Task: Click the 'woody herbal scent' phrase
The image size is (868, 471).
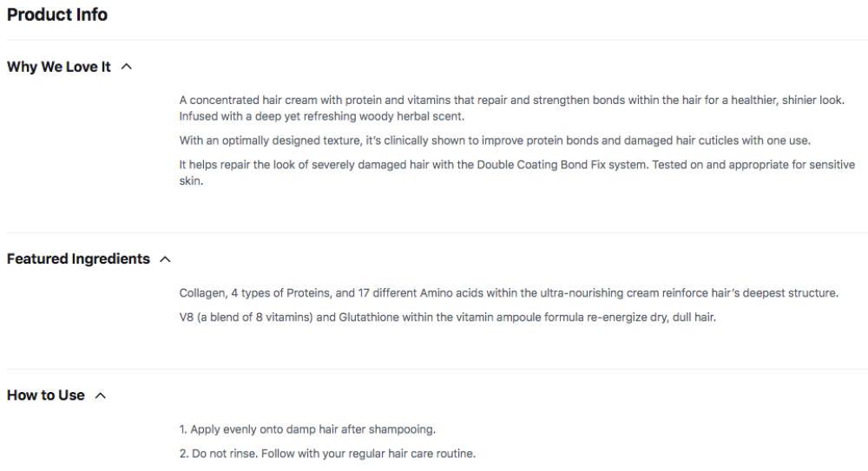Action: pyautogui.click(x=411, y=116)
